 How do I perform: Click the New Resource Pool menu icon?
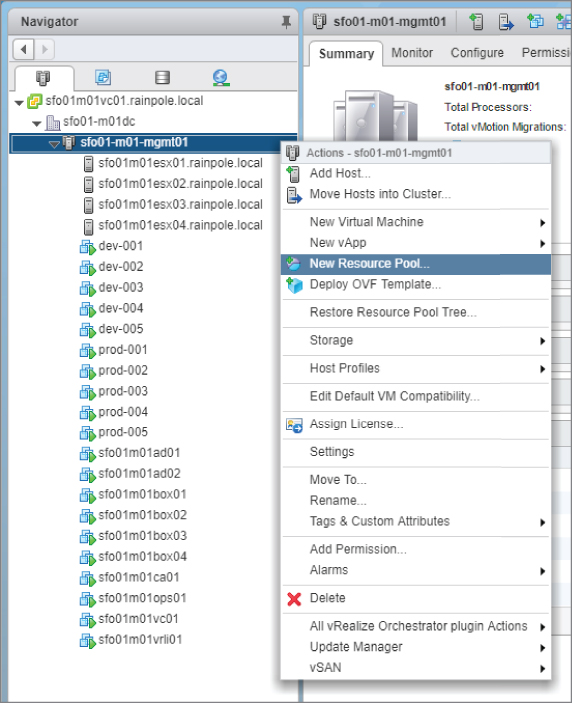pyautogui.click(x=293, y=264)
